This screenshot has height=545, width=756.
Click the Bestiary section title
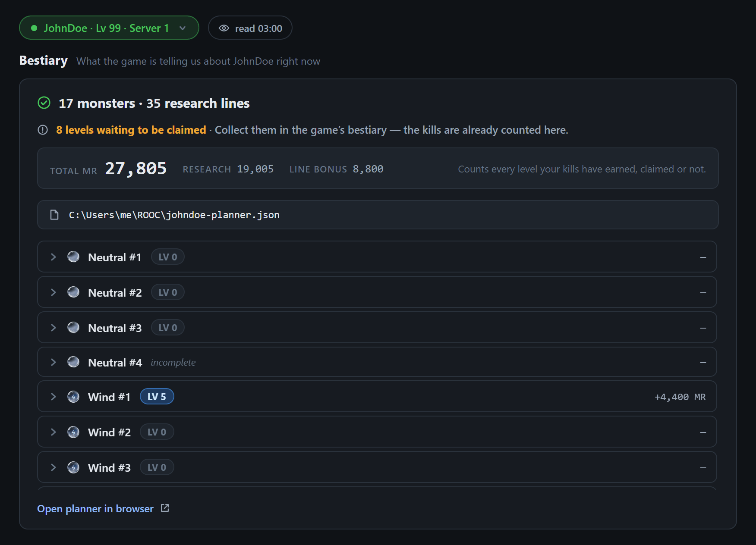point(44,60)
